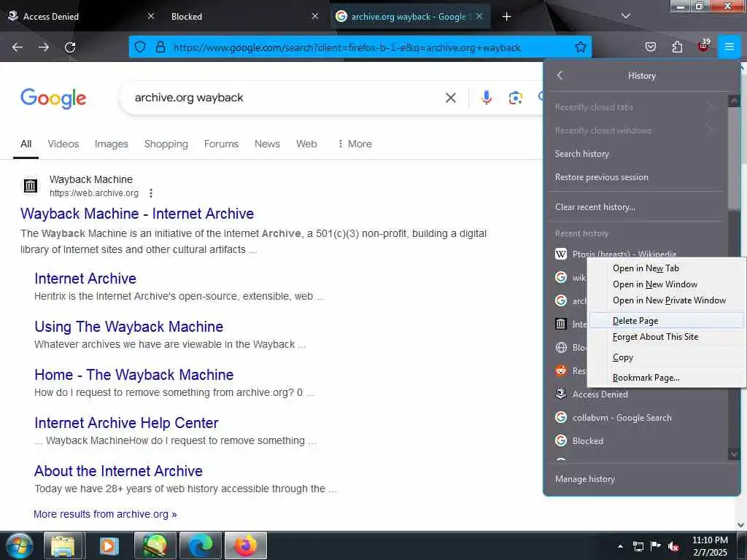Open the list all tabs dropdown arrow
747x560 pixels.
(626, 16)
